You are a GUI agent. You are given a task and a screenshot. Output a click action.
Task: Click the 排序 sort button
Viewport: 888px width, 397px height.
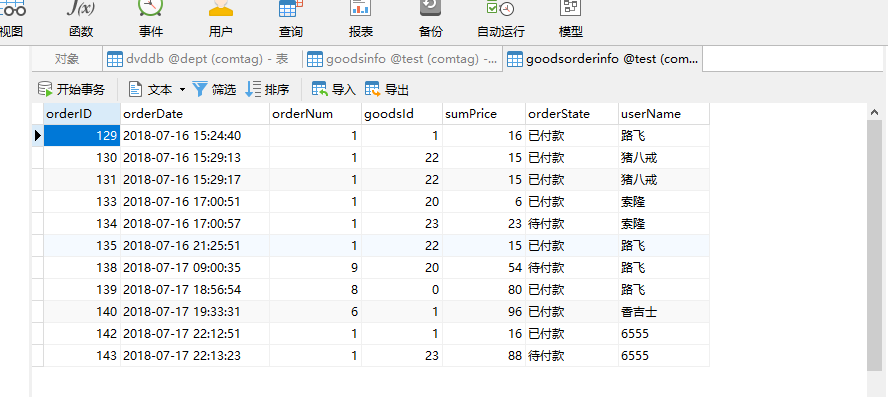267,89
